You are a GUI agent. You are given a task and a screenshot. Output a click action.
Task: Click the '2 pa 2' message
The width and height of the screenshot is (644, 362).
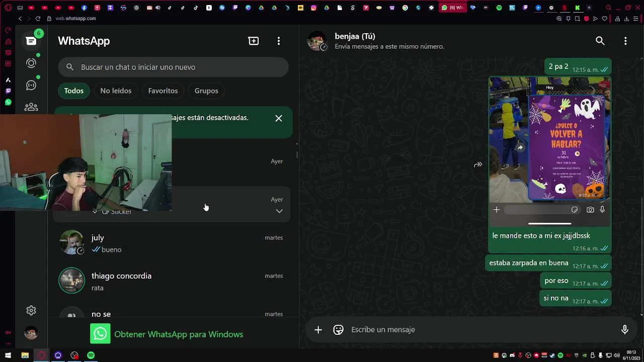tap(578, 66)
